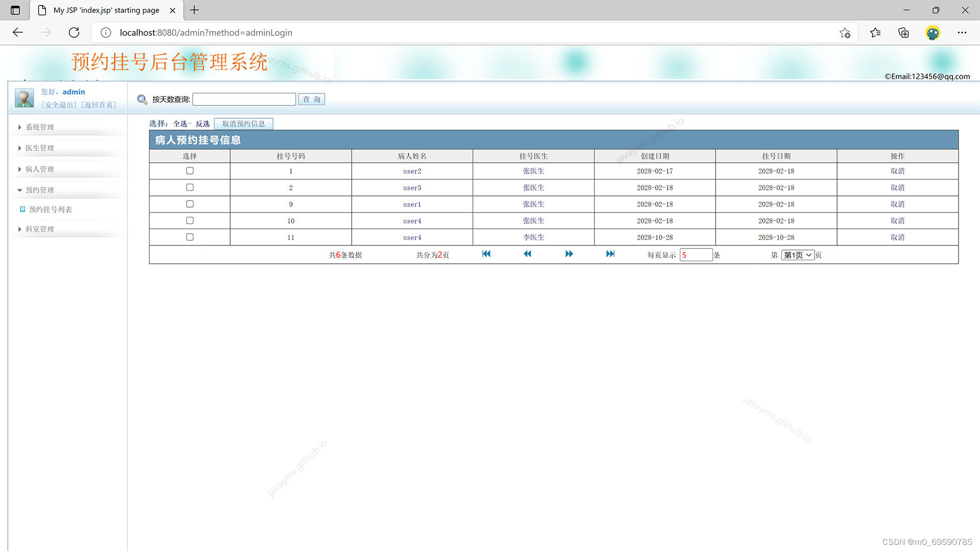
Task: Expand 医生管理 sidebar menu
Action: [x=40, y=148]
